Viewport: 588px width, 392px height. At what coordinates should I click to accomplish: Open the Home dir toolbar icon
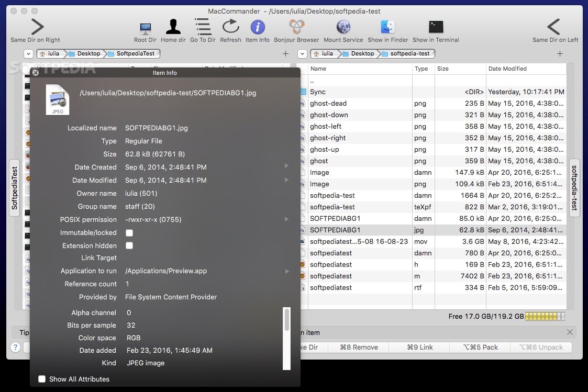coord(173,27)
